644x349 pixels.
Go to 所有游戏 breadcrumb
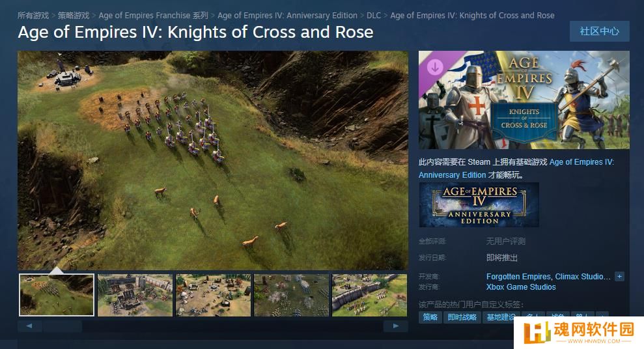[33, 16]
